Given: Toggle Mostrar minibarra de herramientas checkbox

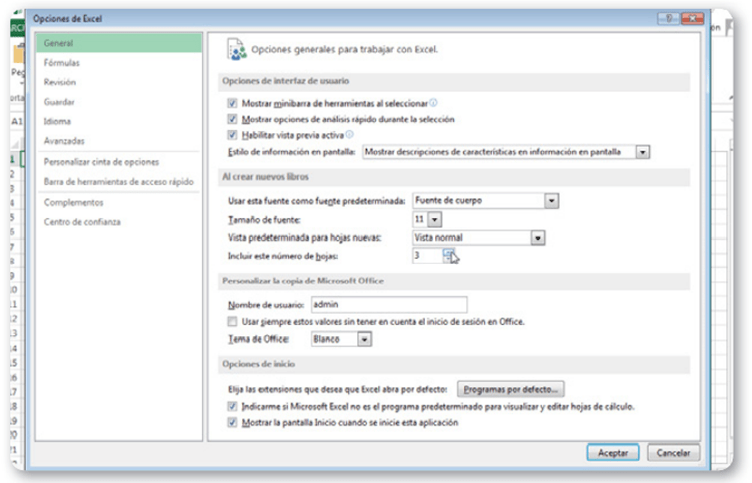Looking at the screenshot, I should [232, 103].
